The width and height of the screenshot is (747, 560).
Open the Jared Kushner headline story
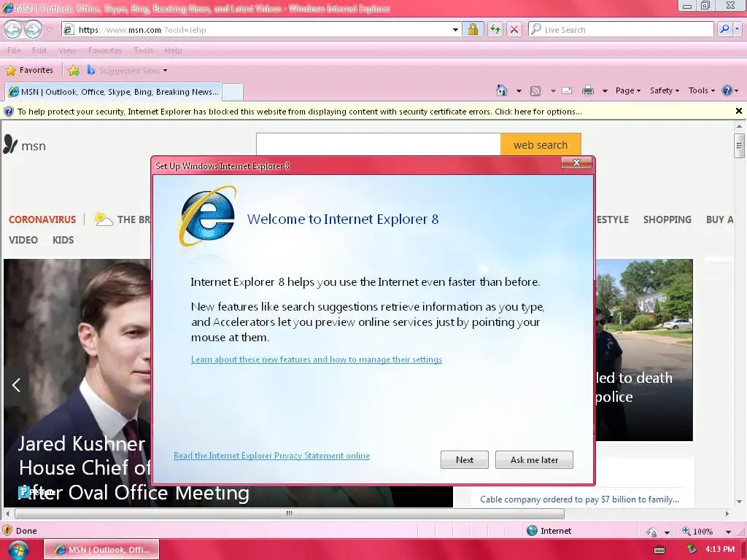pyautogui.click(x=83, y=468)
